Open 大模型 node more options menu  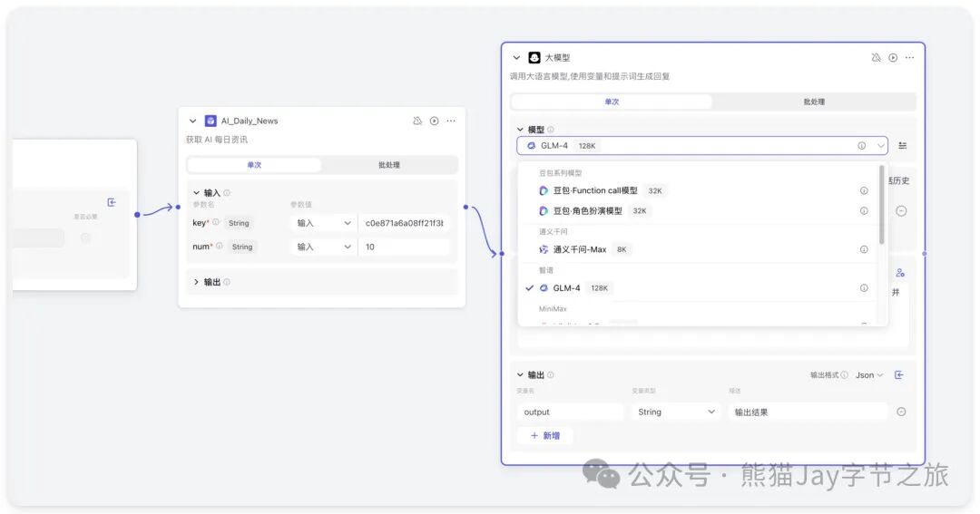click(x=909, y=57)
